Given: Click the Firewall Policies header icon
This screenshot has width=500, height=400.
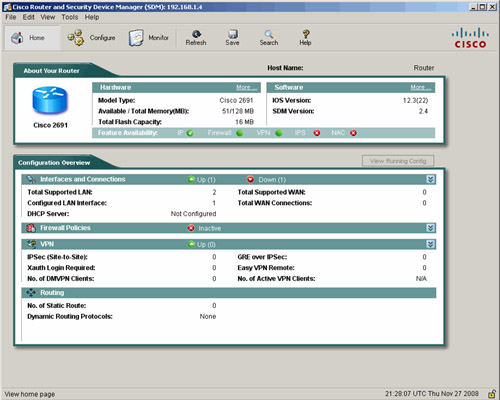Looking at the screenshot, I should pos(31,228).
